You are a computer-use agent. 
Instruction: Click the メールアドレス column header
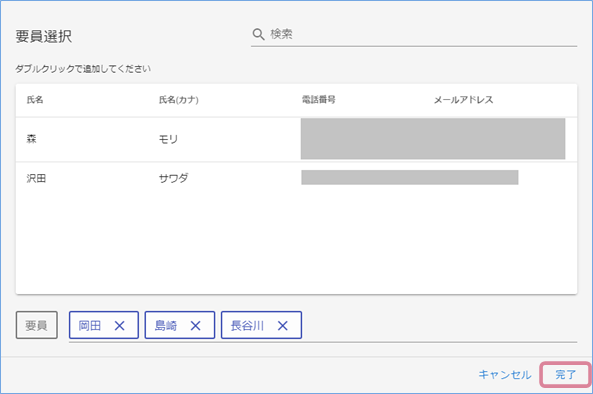463,100
